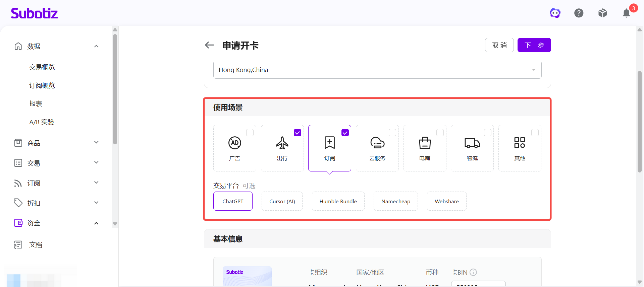Click the 下一步 next step button
This screenshot has width=644, height=287.
[534, 45]
